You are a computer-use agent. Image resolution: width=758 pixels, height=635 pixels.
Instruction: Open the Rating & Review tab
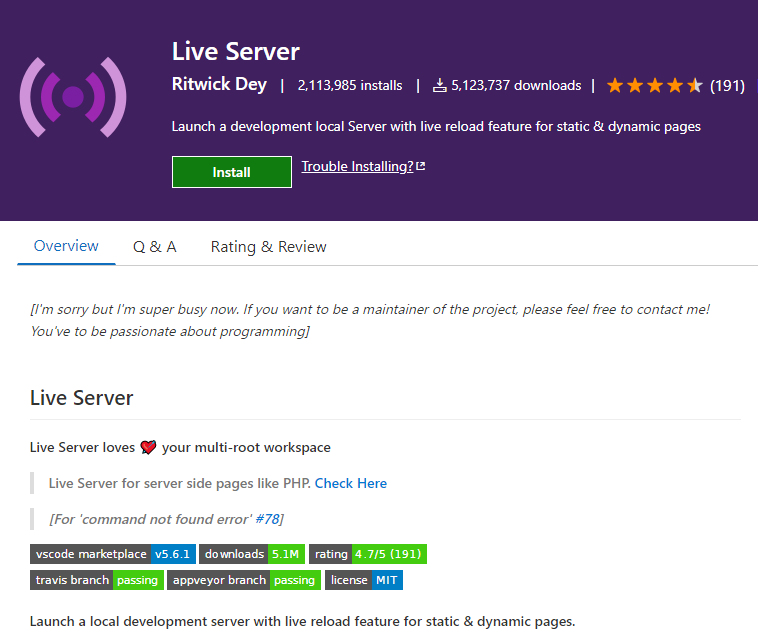[x=268, y=247]
